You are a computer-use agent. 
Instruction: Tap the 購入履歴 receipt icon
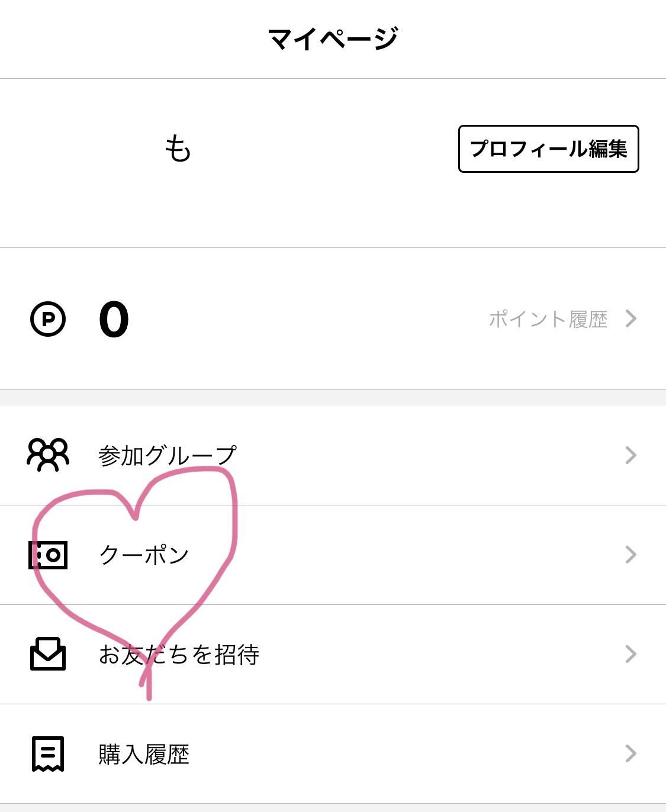tap(48, 753)
